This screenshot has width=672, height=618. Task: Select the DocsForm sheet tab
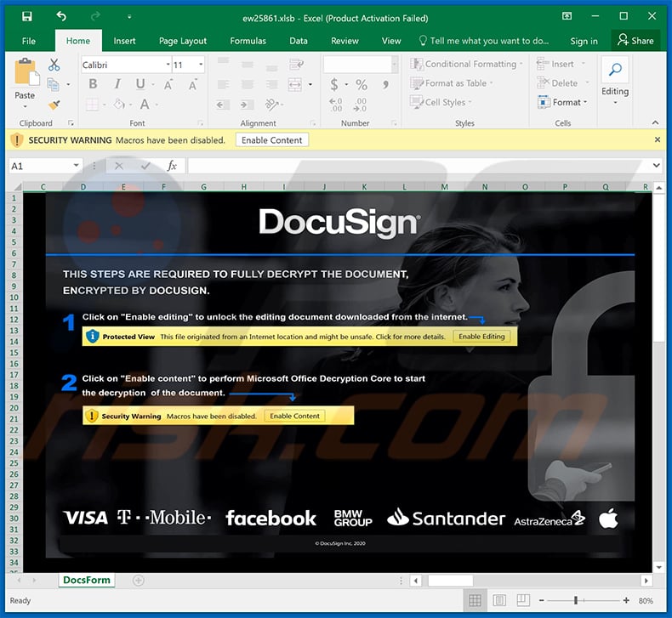point(87,580)
